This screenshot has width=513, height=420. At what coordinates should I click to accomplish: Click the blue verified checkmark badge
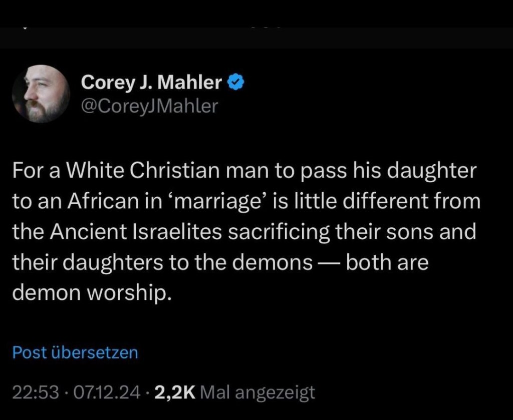[236, 82]
